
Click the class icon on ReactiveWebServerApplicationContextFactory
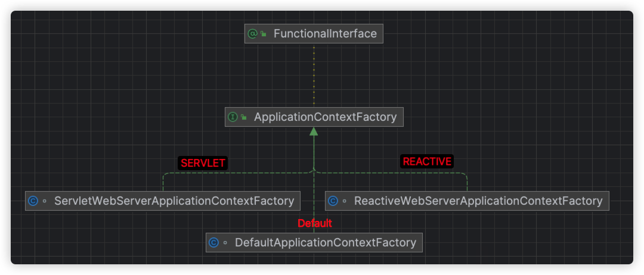[x=333, y=201]
